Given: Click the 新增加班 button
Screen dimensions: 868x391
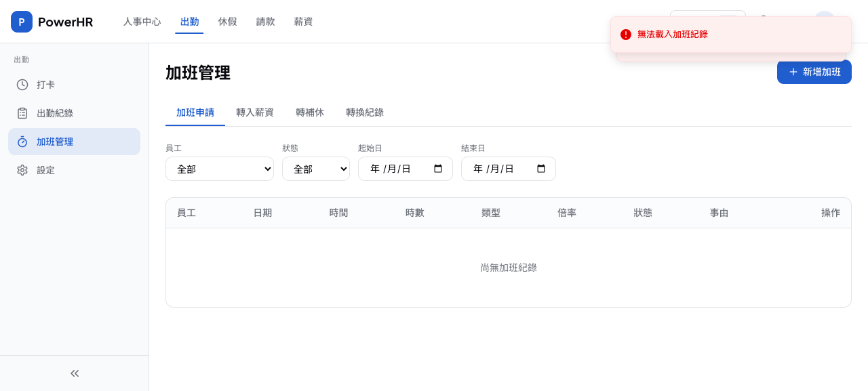Looking at the screenshot, I should click(814, 72).
